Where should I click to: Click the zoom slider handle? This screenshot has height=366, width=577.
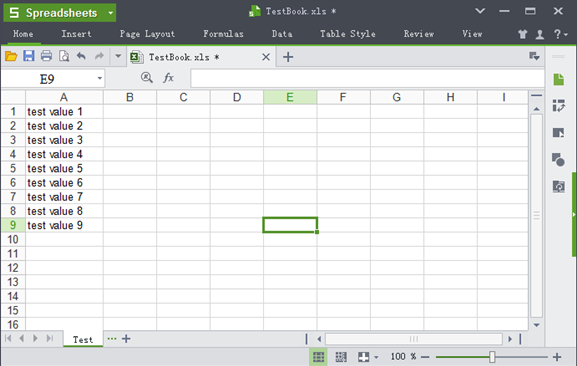pyautogui.click(x=492, y=357)
